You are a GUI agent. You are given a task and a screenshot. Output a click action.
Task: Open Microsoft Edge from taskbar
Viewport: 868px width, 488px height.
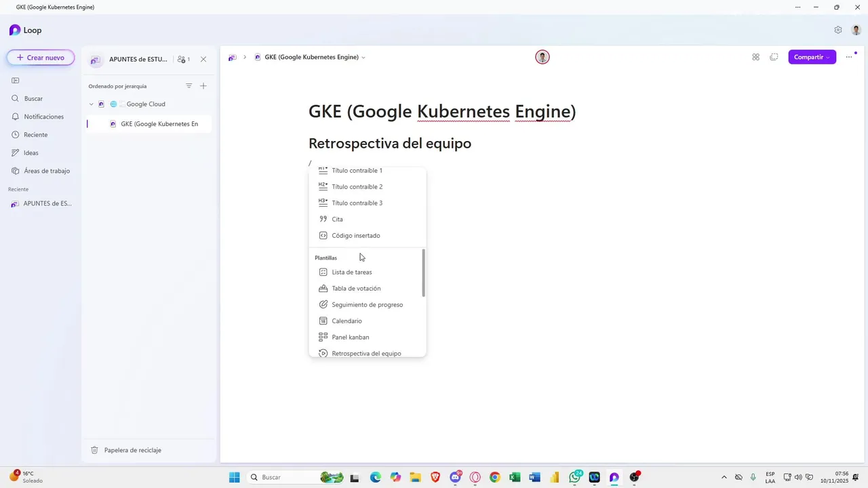tap(376, 477)
